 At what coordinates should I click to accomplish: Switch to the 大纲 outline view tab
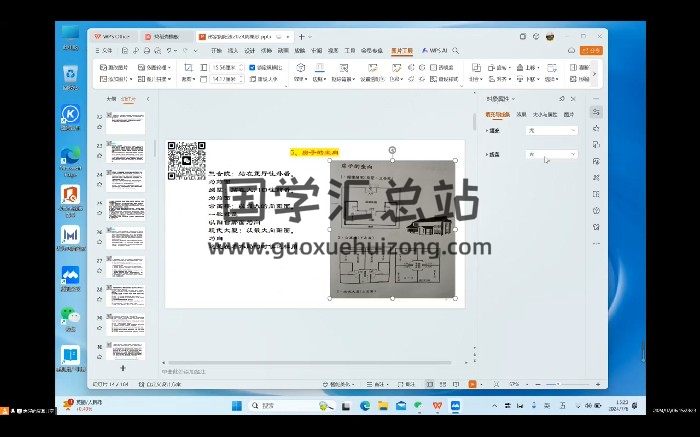click(111, 99)
